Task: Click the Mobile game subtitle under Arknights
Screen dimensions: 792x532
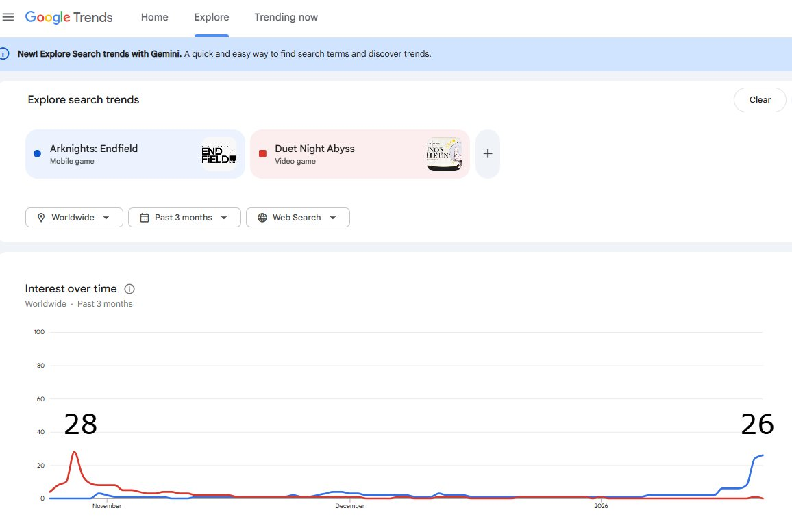Action: click(72, 161)
